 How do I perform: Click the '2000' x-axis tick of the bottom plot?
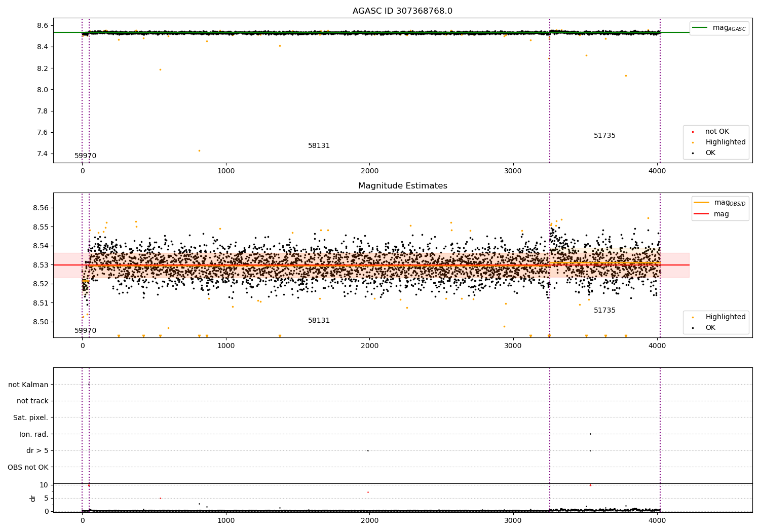click(x=369, y=521)
